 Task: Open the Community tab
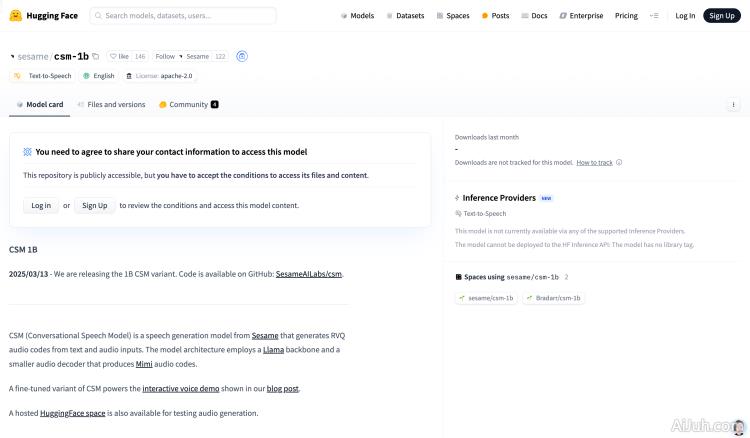(x=188, y=104)
